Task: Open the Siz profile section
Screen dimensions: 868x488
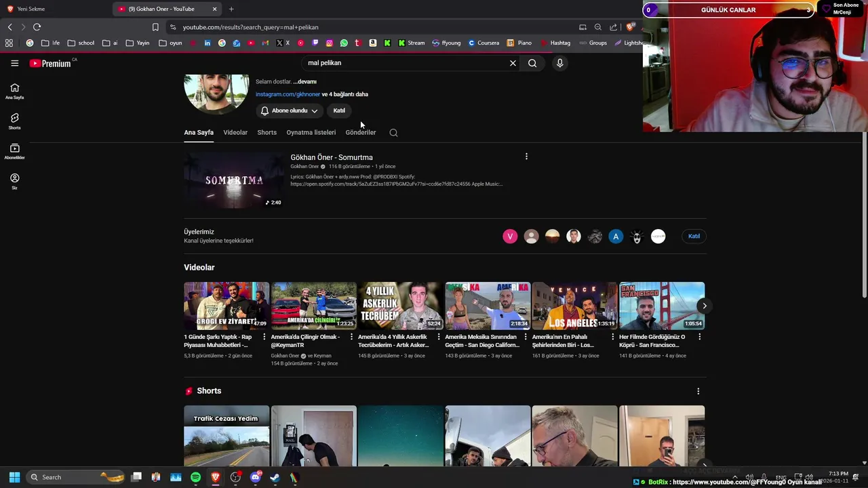Action: click(14, 181)
